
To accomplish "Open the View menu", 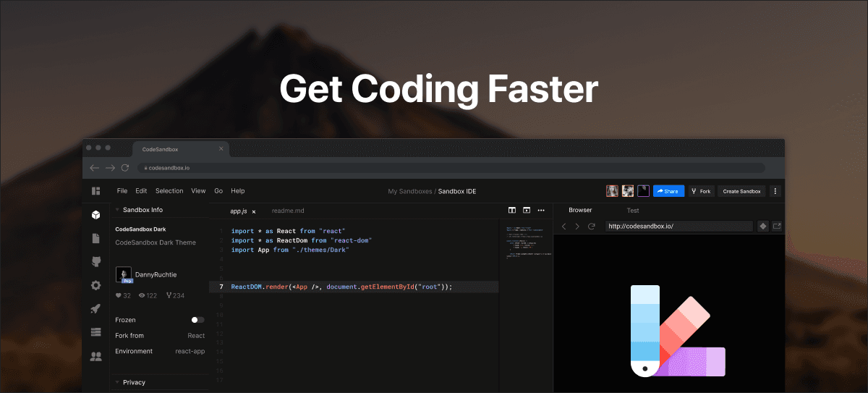I will 198,191.
